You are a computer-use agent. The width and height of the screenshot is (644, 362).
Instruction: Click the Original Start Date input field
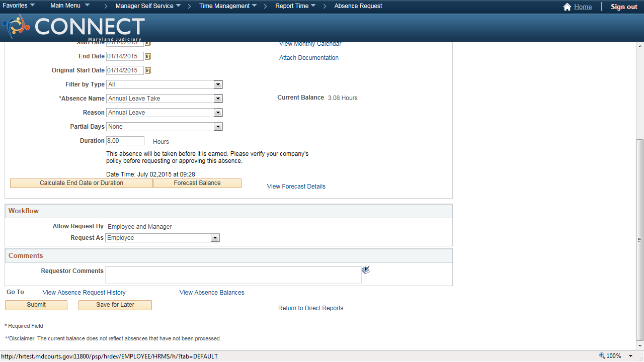(x=125, y=70)
